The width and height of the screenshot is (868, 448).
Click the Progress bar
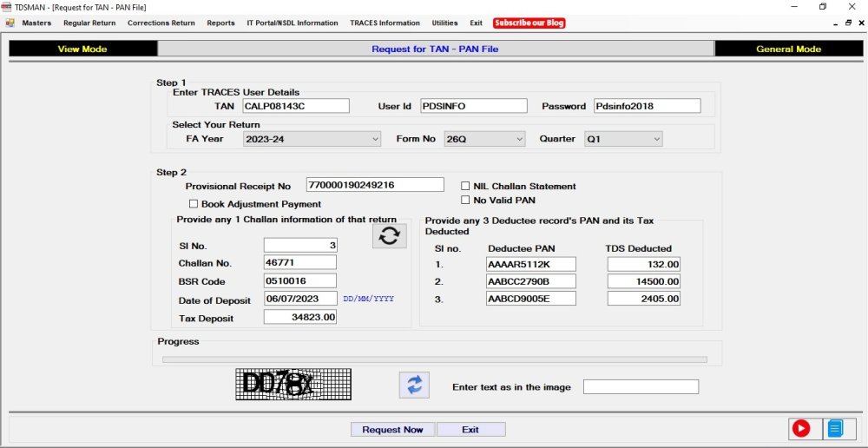[434, 359]
